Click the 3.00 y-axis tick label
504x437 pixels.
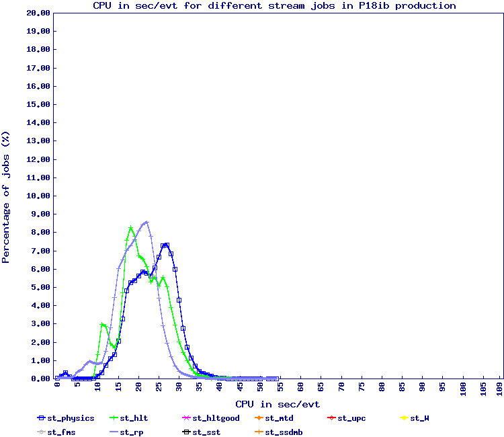[40, 324]
